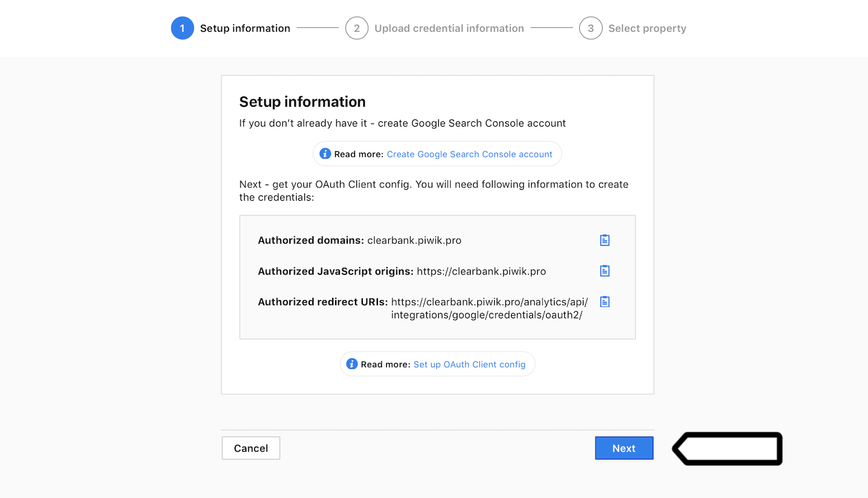Click the step 3 circle

[591, 28]
